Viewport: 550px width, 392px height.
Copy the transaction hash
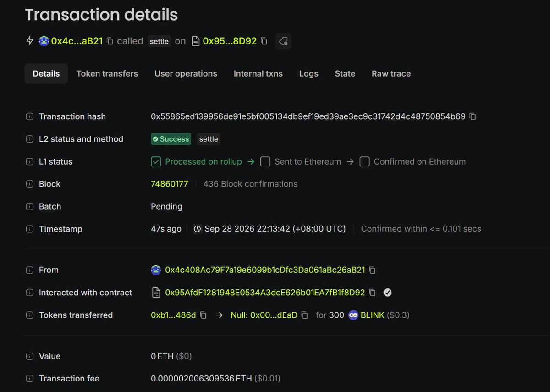[473, 116]
